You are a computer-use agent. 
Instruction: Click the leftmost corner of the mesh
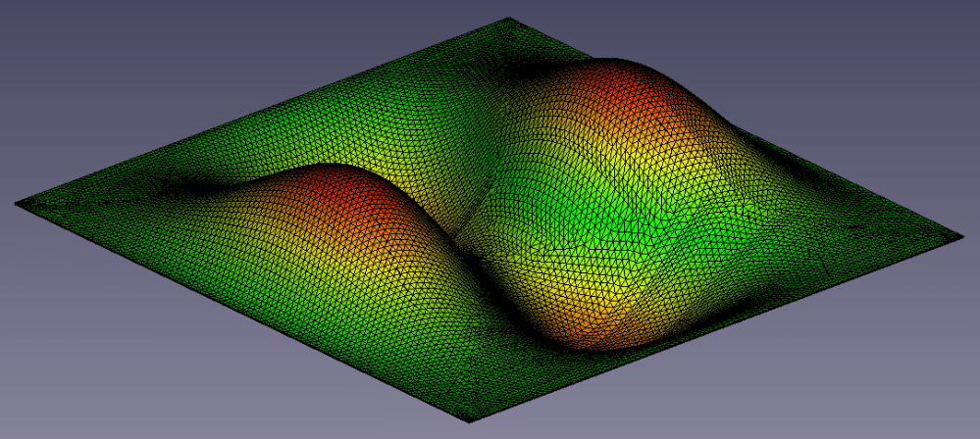17,203
